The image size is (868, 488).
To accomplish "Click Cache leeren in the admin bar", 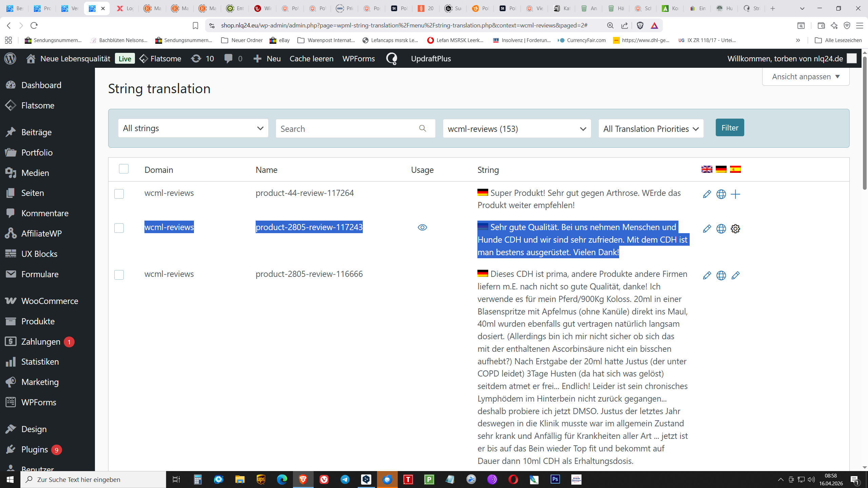I will [311, 59].
